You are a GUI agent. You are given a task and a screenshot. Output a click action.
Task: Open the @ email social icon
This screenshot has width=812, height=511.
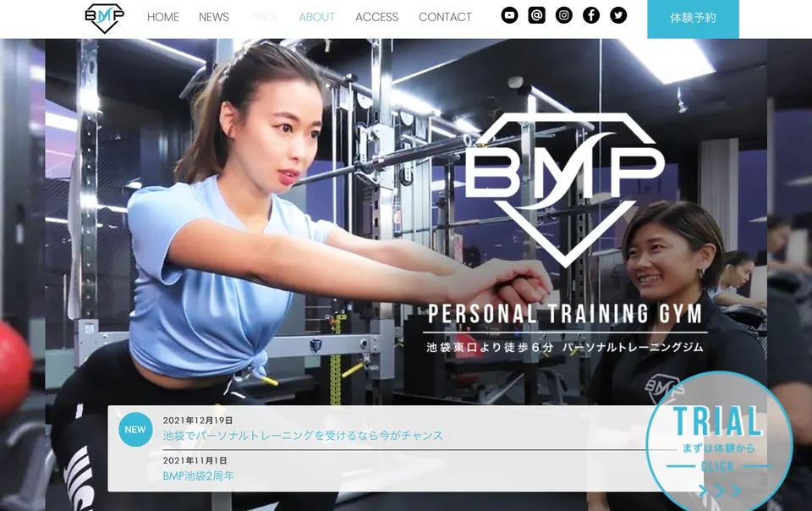pos(536,15)
